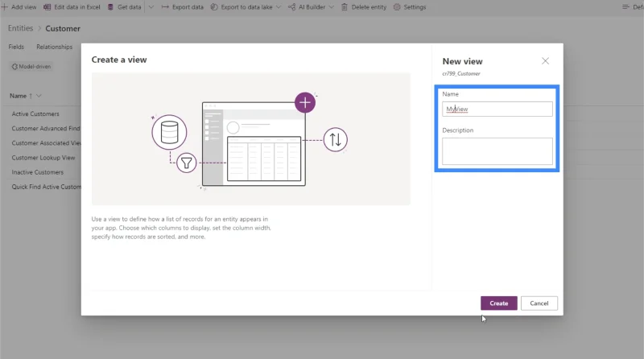Click the funnel filter circle icon
This screenshot has width=644, height=359.
coord(187,163)
